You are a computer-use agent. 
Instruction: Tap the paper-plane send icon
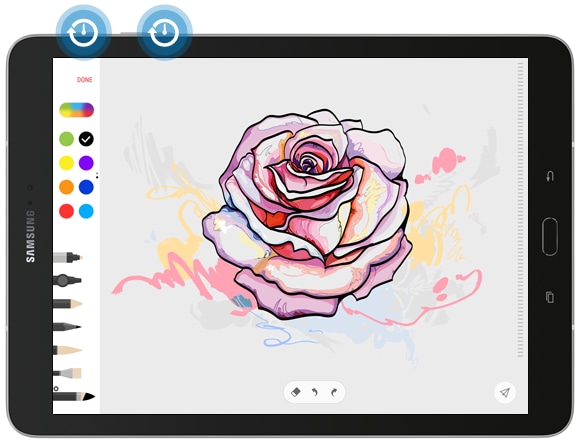tap(505, 392)
